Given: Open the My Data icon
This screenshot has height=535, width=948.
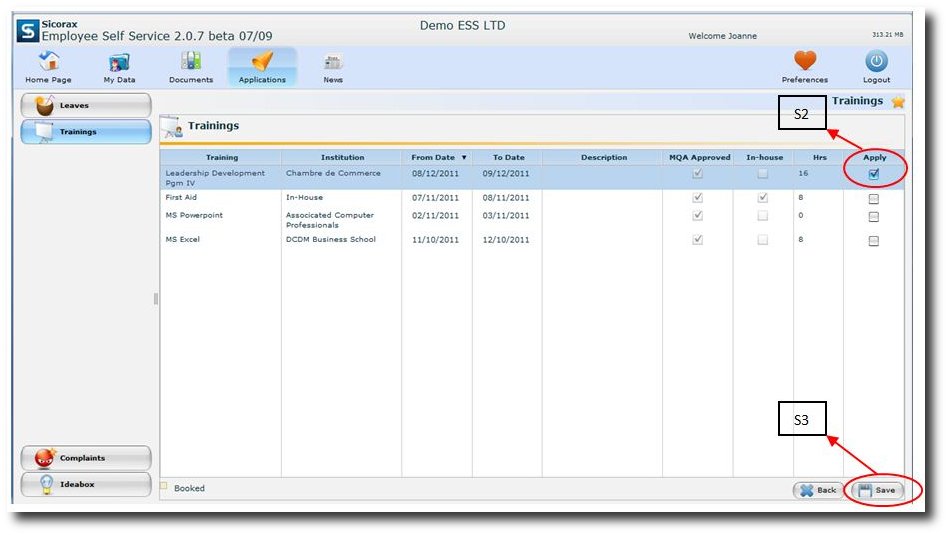Looking at the screenshot, I should (x=119, y=62).
